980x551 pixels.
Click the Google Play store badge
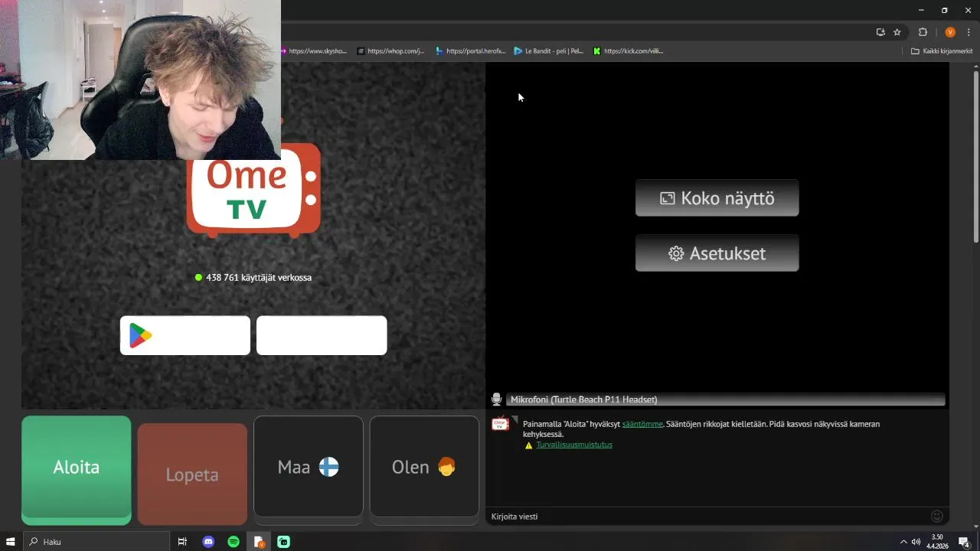185,335
